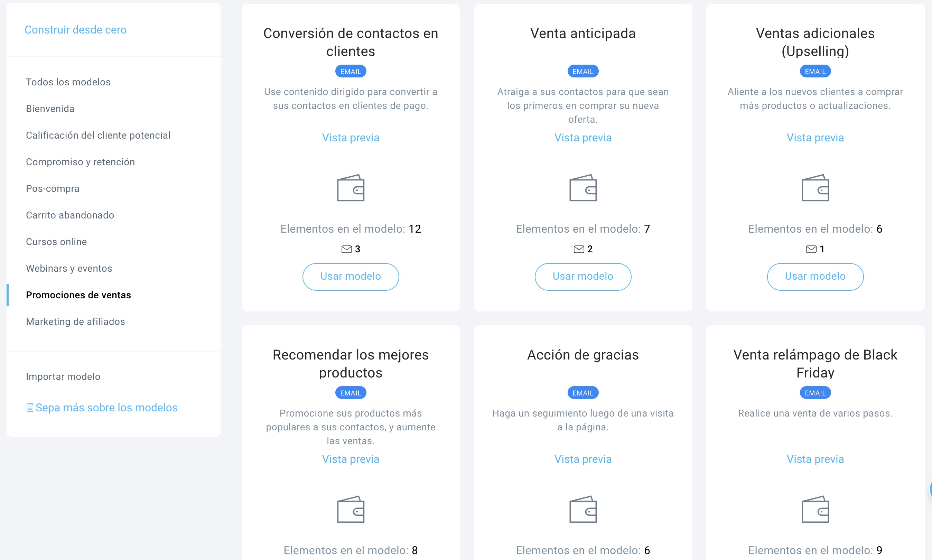Open the Carrito abandonado category

(70, 215)
